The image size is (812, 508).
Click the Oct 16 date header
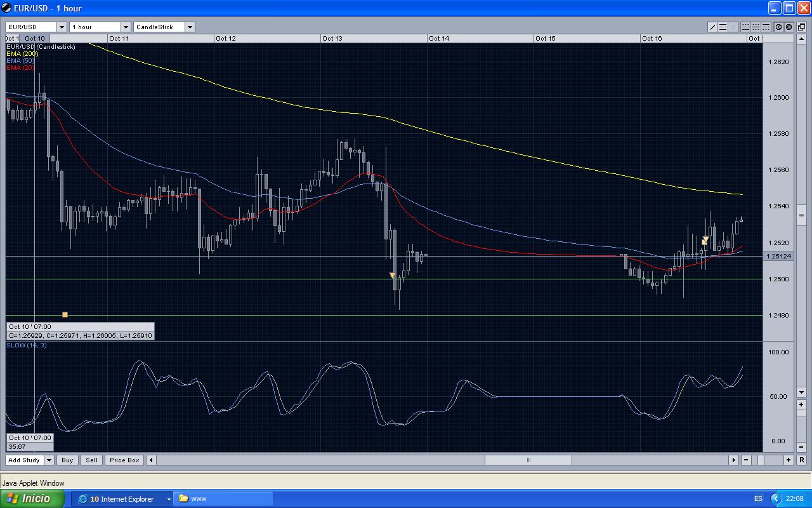click(x=652, y=39)
